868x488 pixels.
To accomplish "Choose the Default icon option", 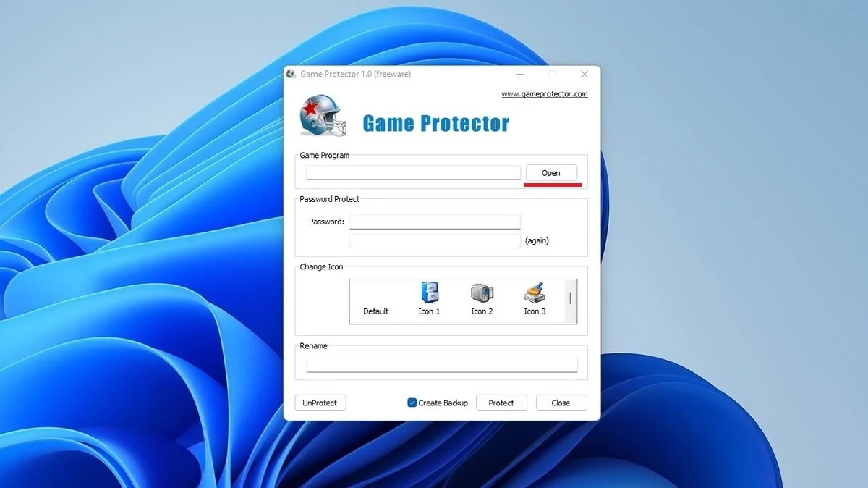I will pyautogui.click(x=375, y=311).
